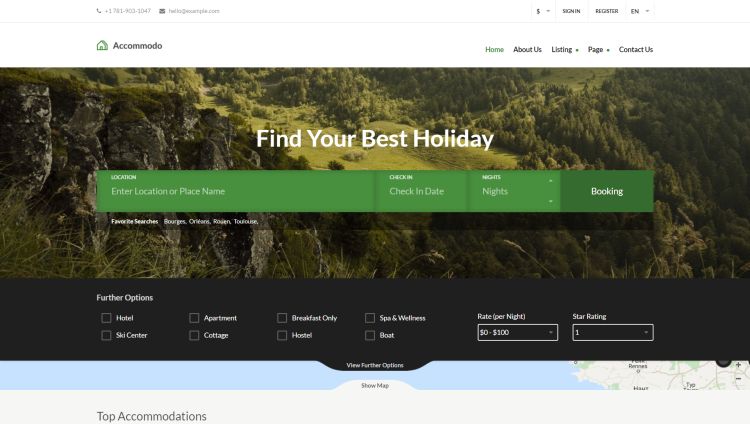Image resolution: width=750 pixels, height=424 pixels.
Task: Tick the Ski Center checkbox
Action: (106, 335)
